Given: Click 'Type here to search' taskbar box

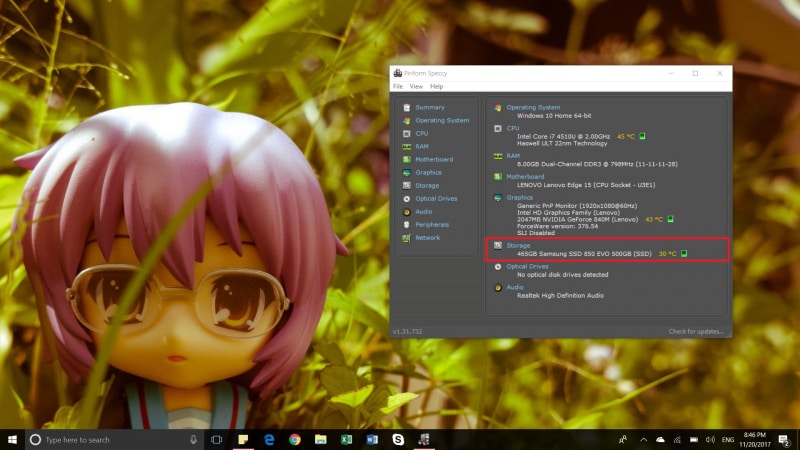Looking at the screenshot, I should tap(113, 439).
